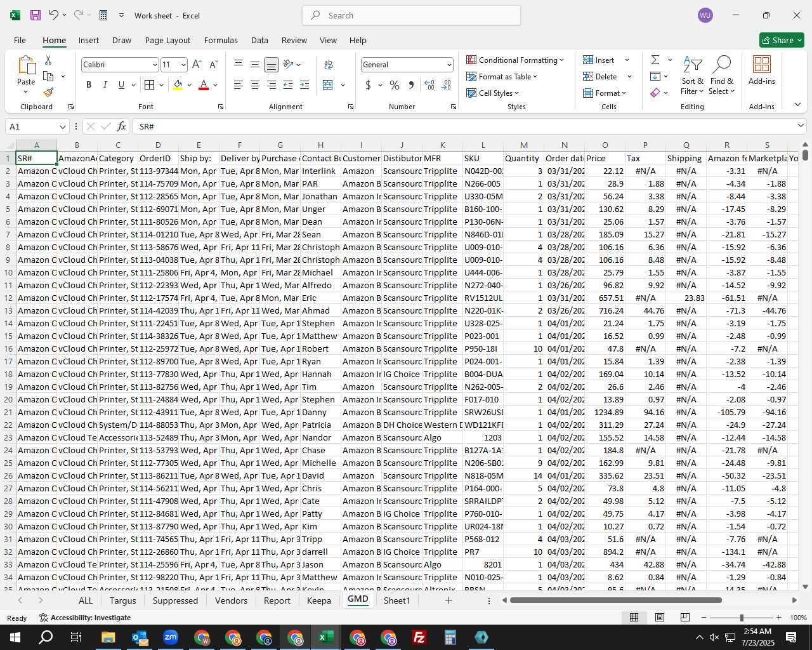Image resolution: width=812 pixels, height=650 pixels.
Task: Open the File menu
Action: 20,40
